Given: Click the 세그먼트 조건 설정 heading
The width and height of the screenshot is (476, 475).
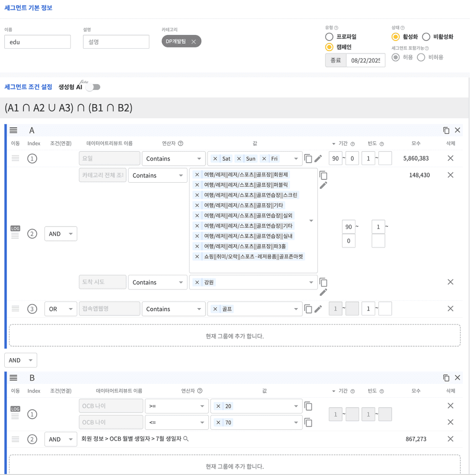Looking at the screenshot, I should [28, 87].
